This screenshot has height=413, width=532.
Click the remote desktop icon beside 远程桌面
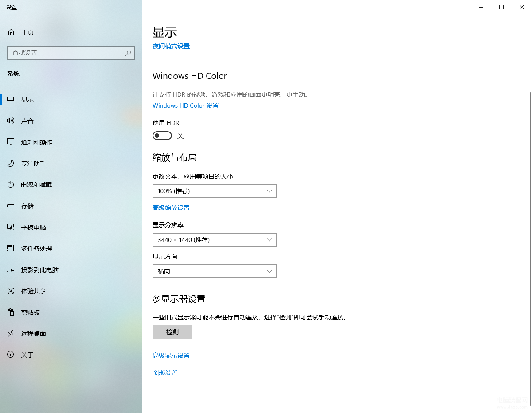point(11,334)
